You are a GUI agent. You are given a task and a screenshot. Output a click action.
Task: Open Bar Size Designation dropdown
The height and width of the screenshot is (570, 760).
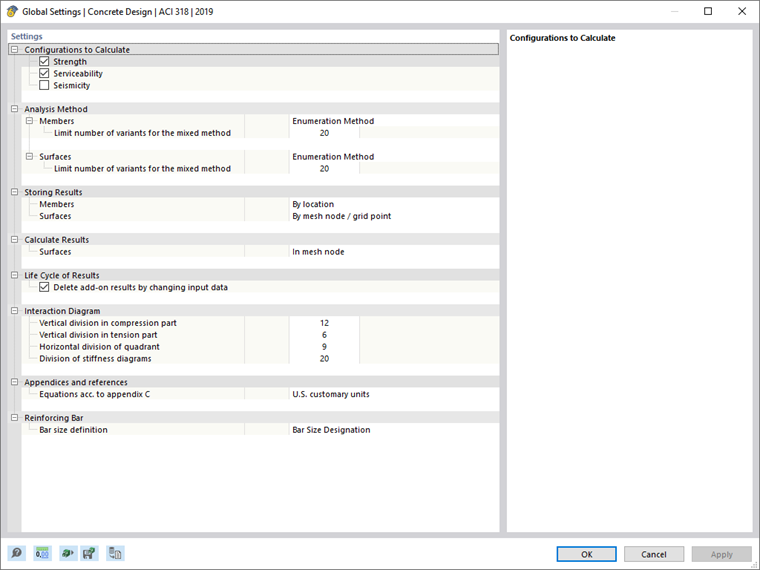point(394,430)
